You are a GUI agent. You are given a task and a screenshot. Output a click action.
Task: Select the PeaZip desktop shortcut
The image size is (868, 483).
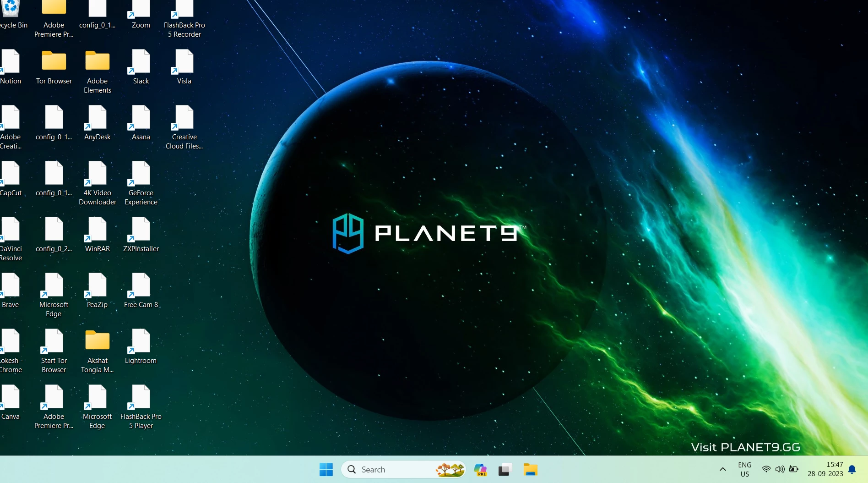(98, 291)
